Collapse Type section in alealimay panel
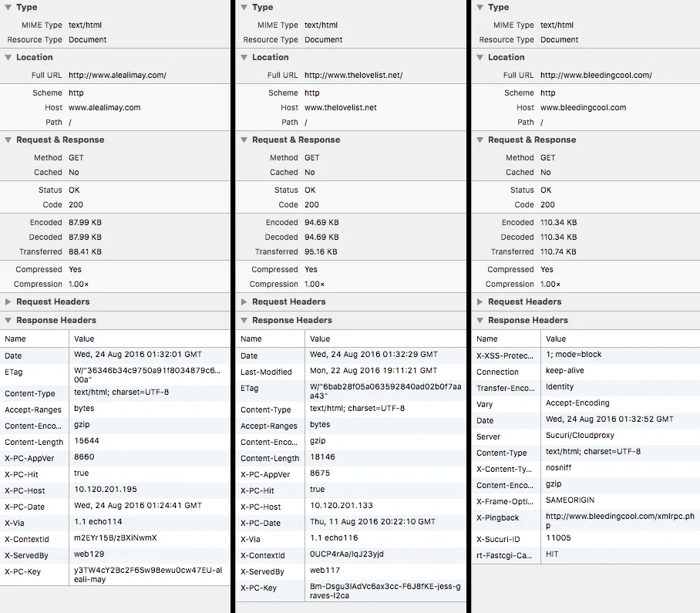The image size is (700, 613). pos(8,7)
